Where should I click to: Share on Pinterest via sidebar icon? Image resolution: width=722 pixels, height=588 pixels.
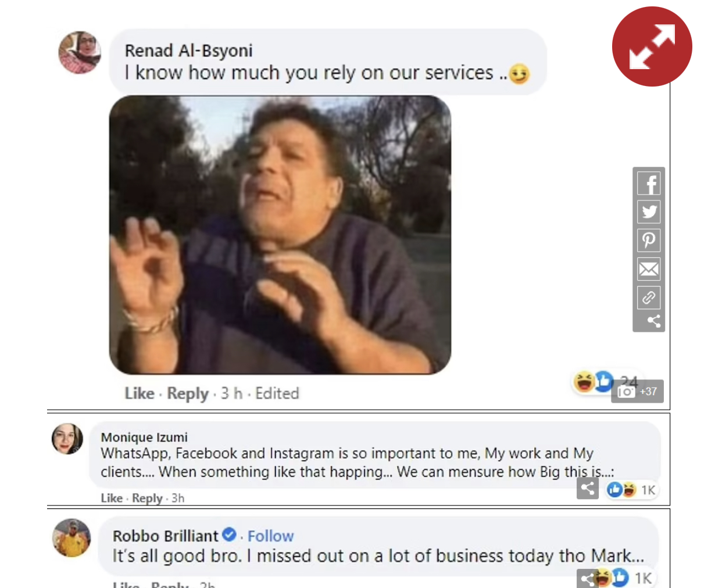(x=649, y=241)
